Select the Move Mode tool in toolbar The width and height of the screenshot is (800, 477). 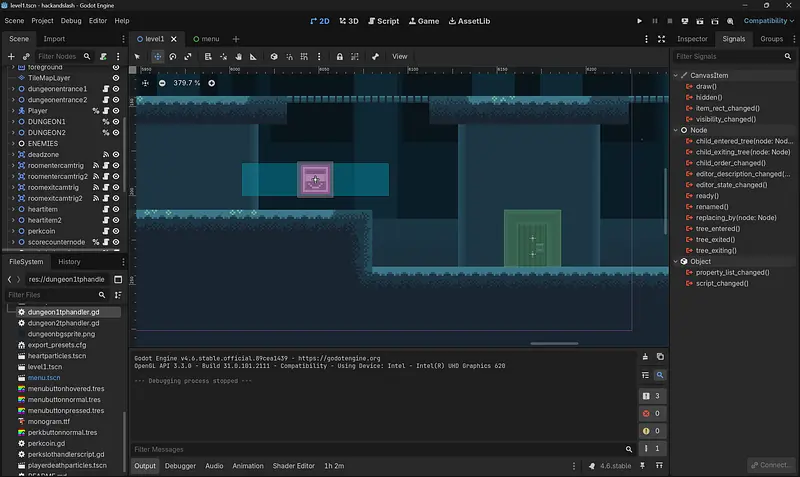tap(157, 56)
